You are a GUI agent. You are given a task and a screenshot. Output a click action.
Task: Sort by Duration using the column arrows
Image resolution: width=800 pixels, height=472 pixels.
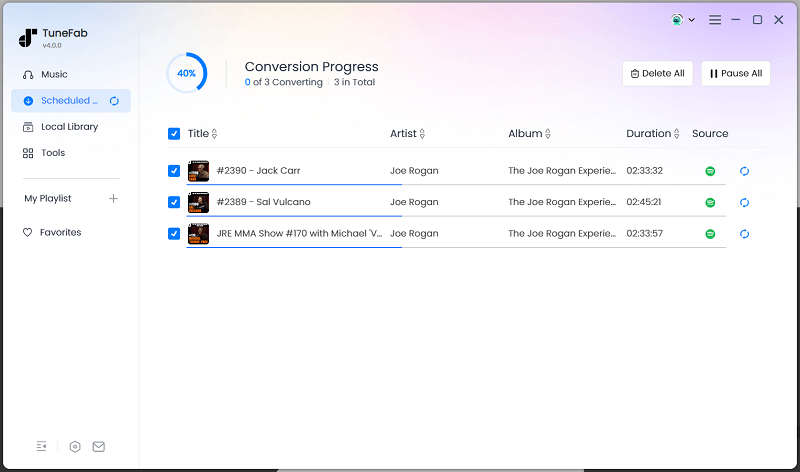coord(679,134)
